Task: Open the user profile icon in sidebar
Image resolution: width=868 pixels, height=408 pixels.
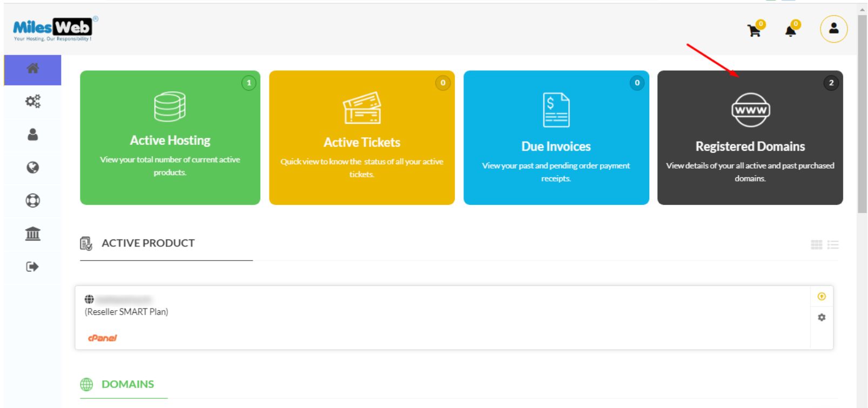Action: [32, 135]
